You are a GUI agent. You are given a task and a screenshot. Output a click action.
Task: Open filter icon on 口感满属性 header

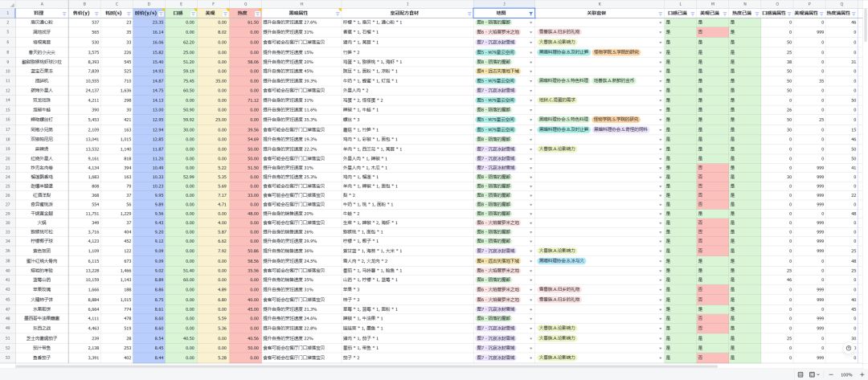click(789, 13)
